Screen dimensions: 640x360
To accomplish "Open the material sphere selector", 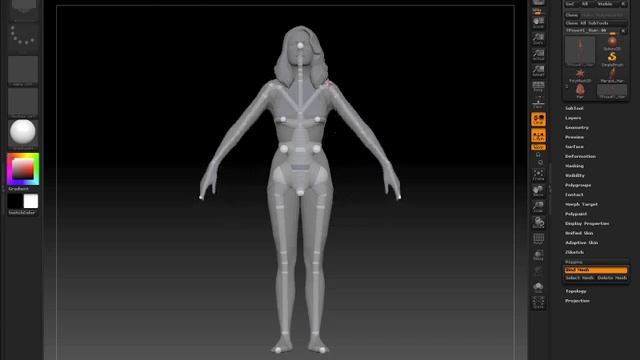I will [23, 133].
